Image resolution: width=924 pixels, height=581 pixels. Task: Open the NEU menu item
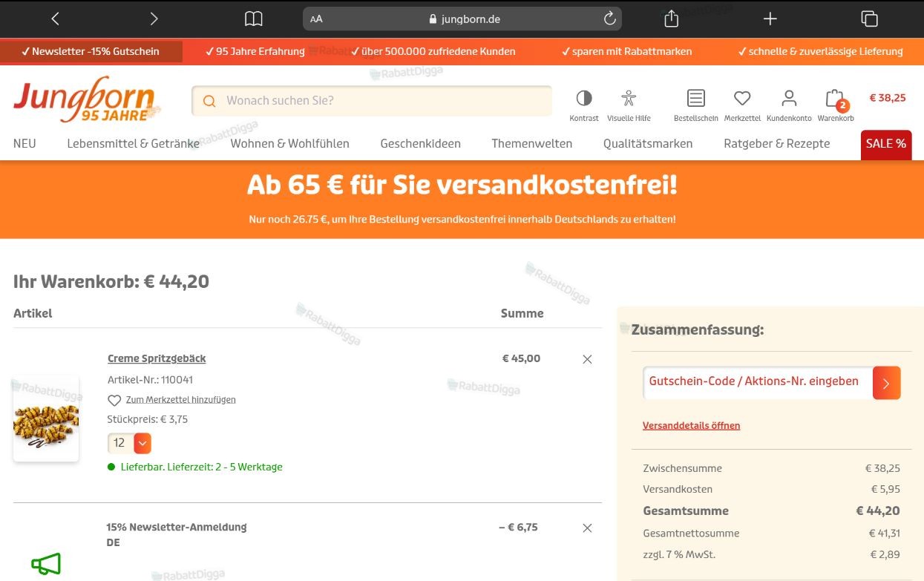[24, 143]
